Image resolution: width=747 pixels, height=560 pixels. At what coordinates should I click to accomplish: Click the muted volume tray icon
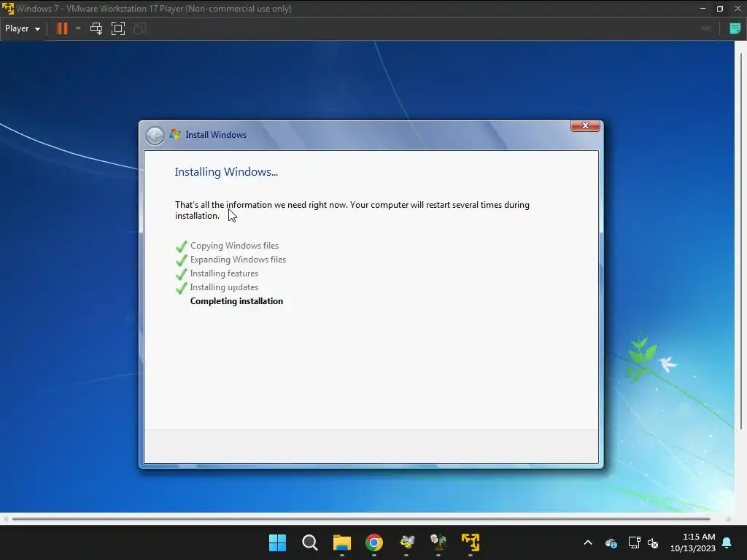point(653,542)
